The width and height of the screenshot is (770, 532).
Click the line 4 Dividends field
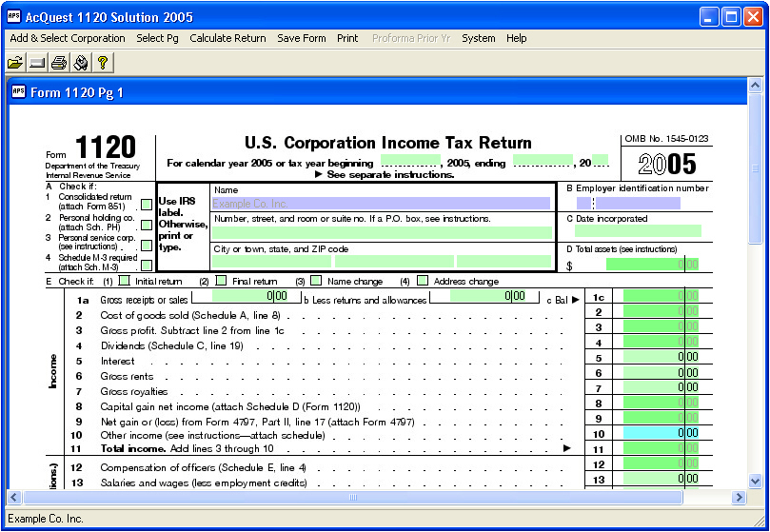tap(661, 342)
